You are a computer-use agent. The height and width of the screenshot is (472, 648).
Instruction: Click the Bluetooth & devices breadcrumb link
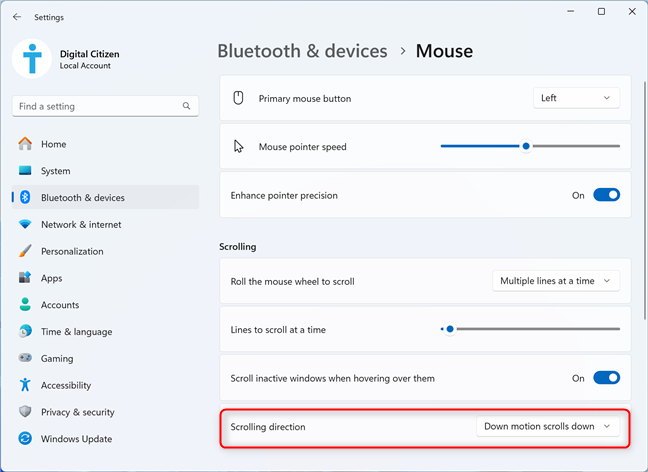(302, 51)
